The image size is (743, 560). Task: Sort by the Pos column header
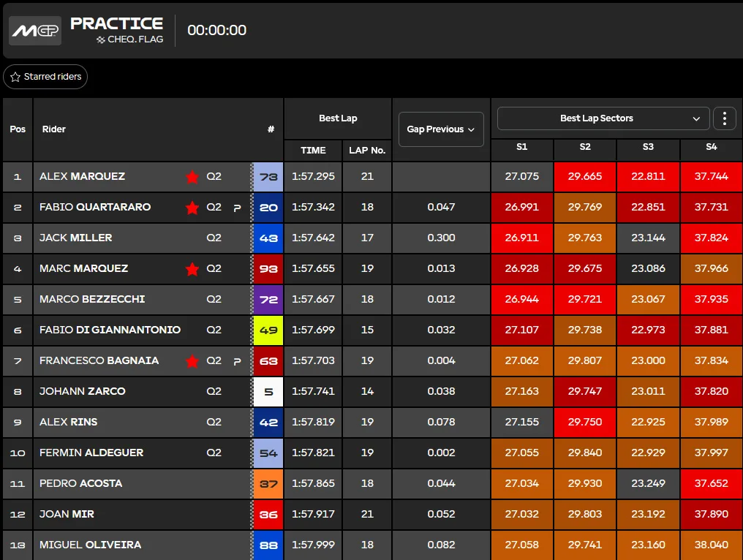(x=18, y=129)
